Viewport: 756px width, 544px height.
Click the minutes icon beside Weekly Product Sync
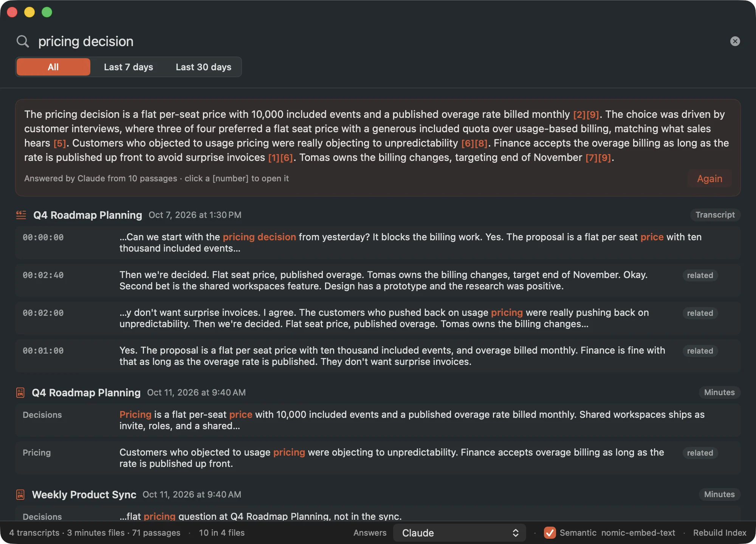coord(20,495)
